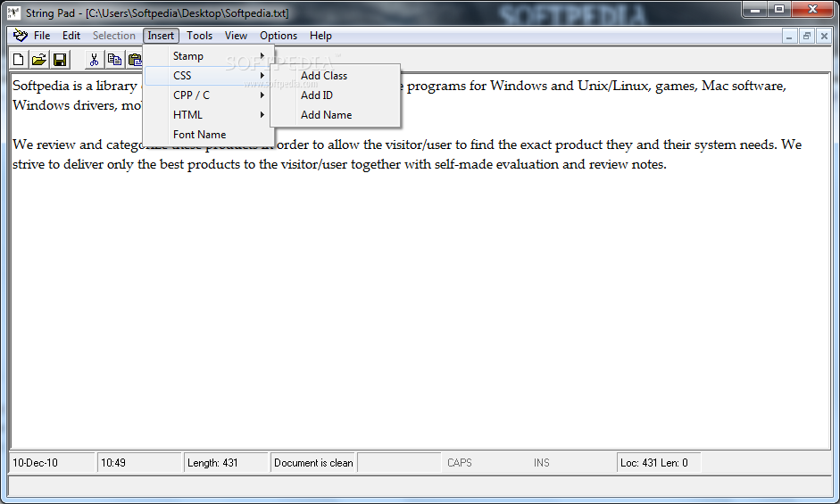The width and height of the screenshot is (840, 504).
Task: Select the CSS submenu entry
Action: (209, 76)
